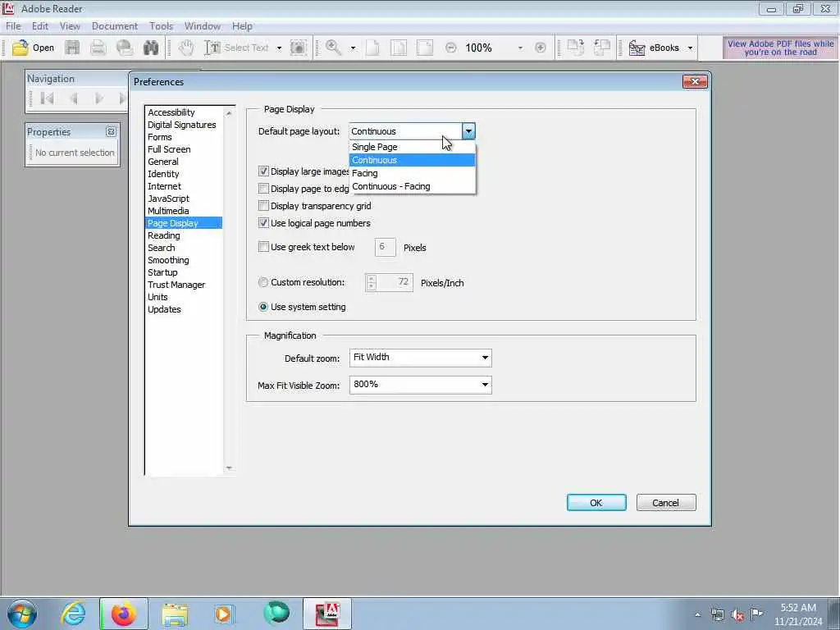Open the Edit menu
This screenshot has width=840, height=630.
(x=40, y=26)
